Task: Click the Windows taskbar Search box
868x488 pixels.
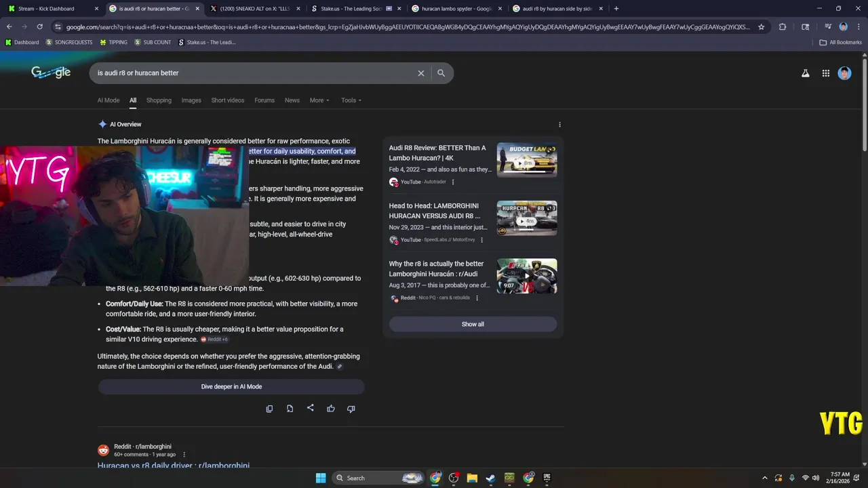Action: (380, 478)
